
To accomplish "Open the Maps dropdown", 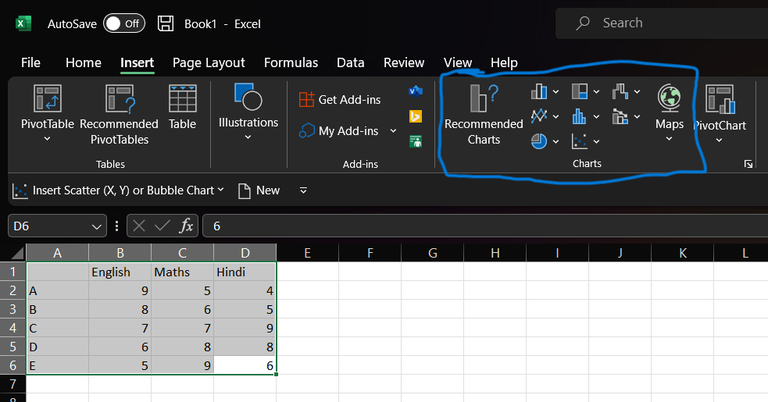I will coord(669,139).
